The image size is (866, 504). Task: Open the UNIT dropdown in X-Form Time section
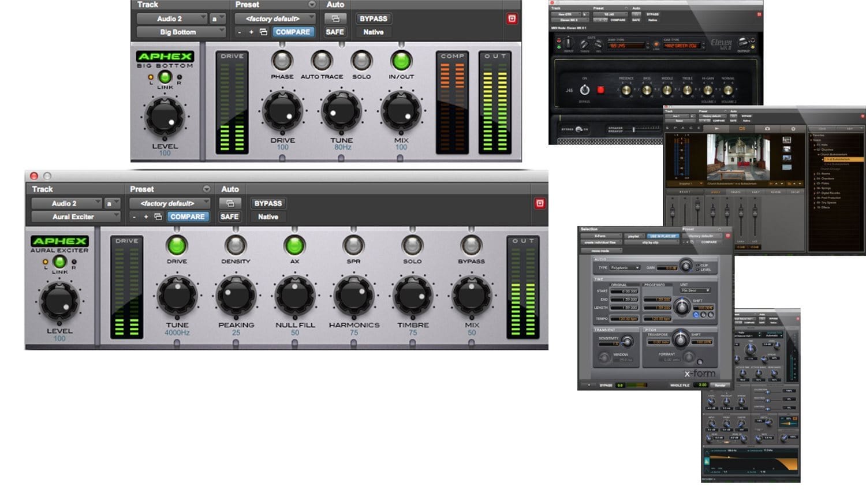[695, 290]
